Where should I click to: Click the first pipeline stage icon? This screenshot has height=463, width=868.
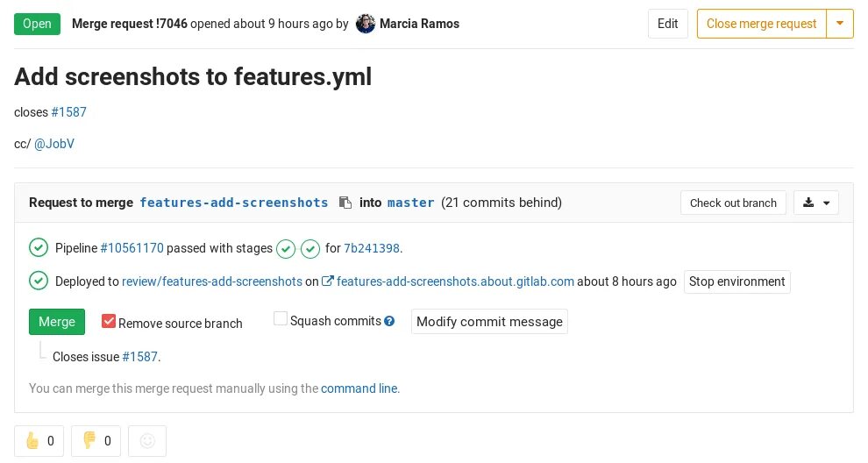pyautogui.click(x=286, y=249)
